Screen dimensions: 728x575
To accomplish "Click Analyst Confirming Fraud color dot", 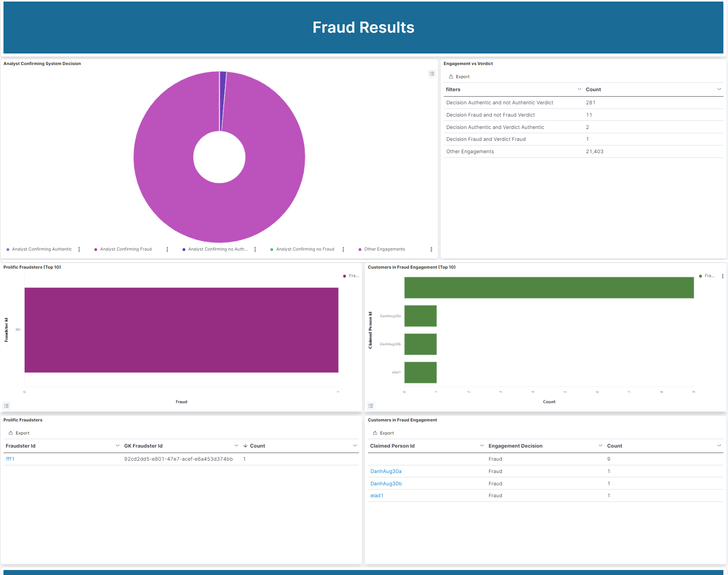I will pyautogui.click(x=96, y=249).
